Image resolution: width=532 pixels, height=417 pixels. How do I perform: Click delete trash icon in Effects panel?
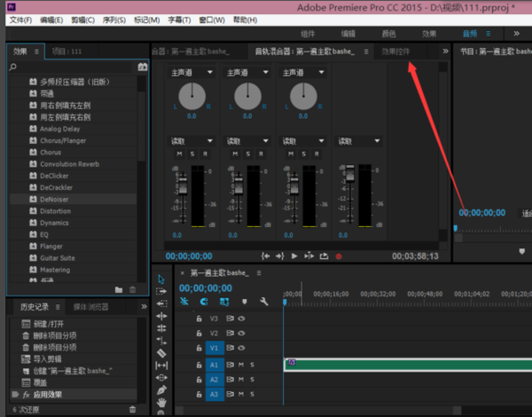click(x=133, y=289)
